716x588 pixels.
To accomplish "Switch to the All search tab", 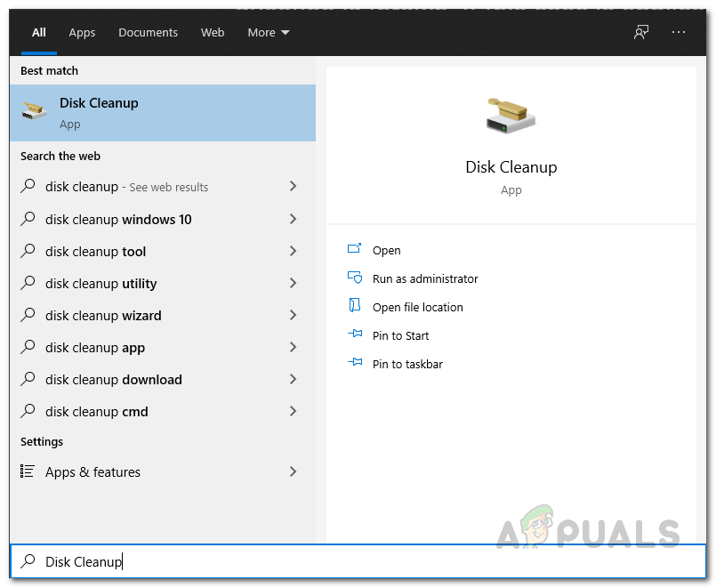I will tap(39, 32).
